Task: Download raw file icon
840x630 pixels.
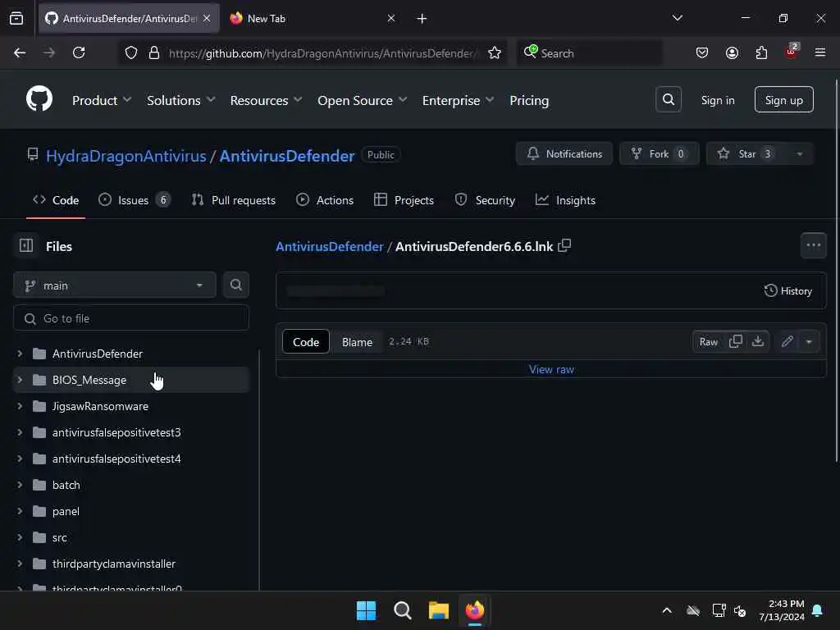Action: point(757,341)
